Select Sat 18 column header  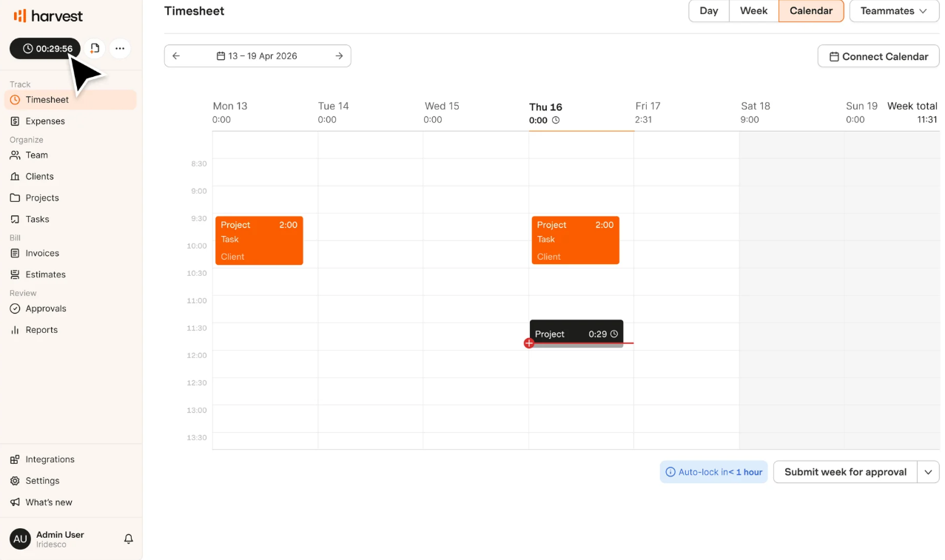coord(756,107)
